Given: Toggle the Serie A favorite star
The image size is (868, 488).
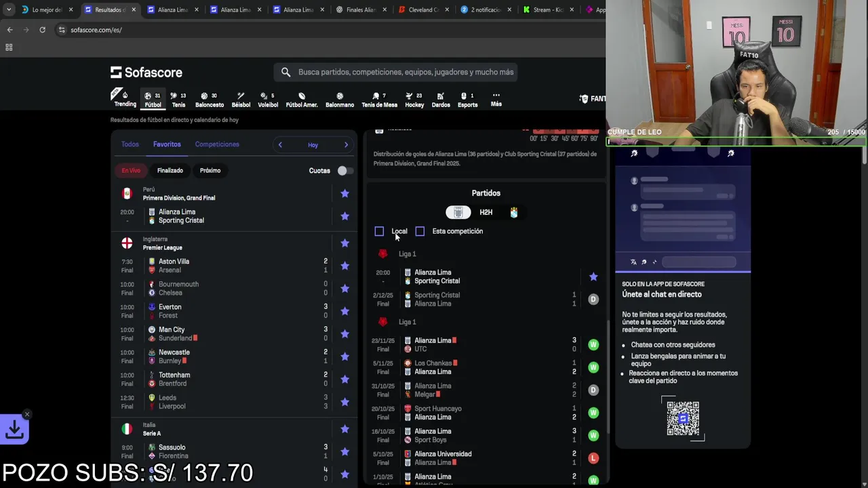Looking at the screenshot, I should tap(344, 428).
